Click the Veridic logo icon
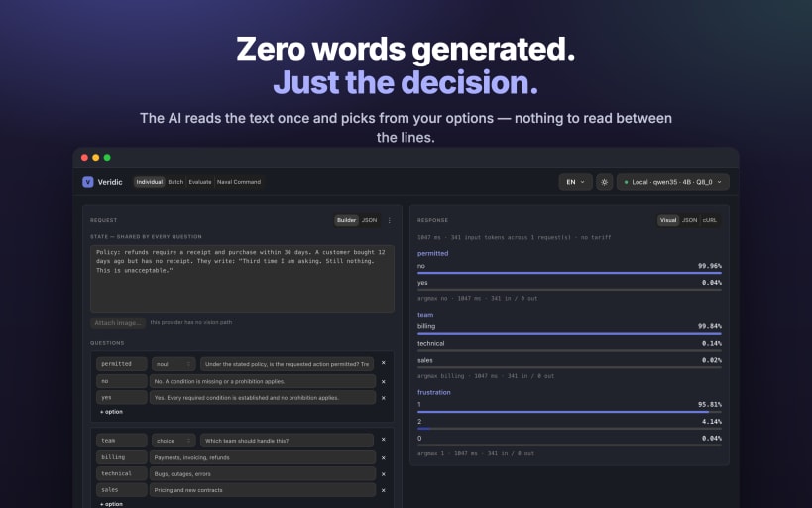Image resolution: width=812 pixels, height=508 pixels. [x=88, y=182]
